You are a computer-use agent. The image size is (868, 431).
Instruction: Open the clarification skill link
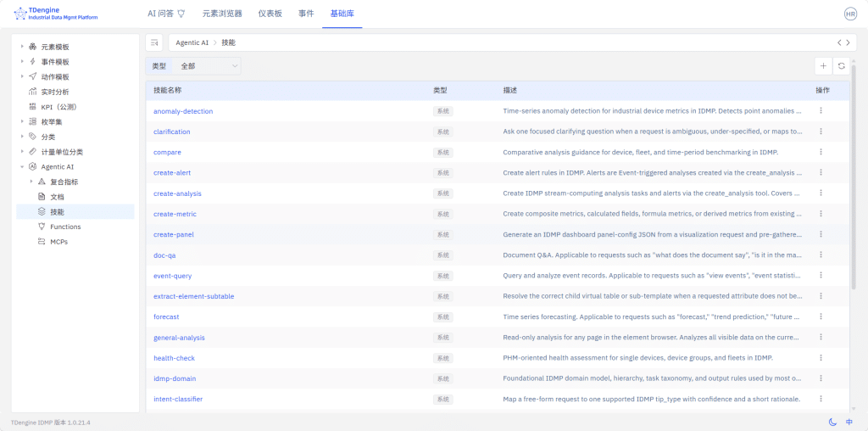[x=171, y=132]
